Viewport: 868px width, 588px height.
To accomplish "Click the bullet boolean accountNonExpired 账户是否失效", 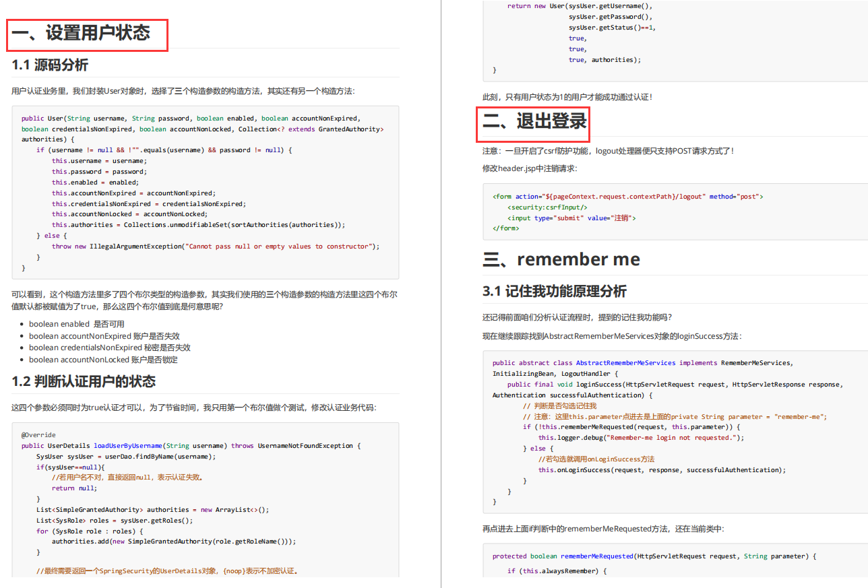I will tap(104, 336).
